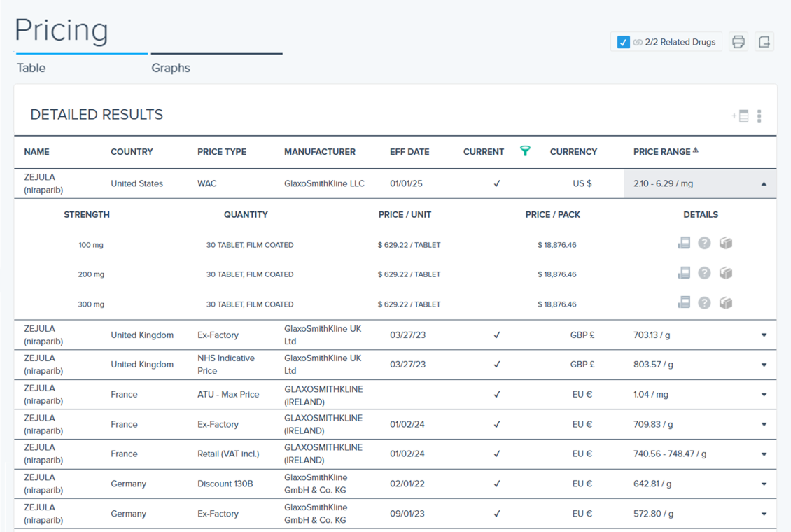This screenshot has width=791, height=532.
Task: Select the 572.80 / g price cell
Action: tap(653, 513)
